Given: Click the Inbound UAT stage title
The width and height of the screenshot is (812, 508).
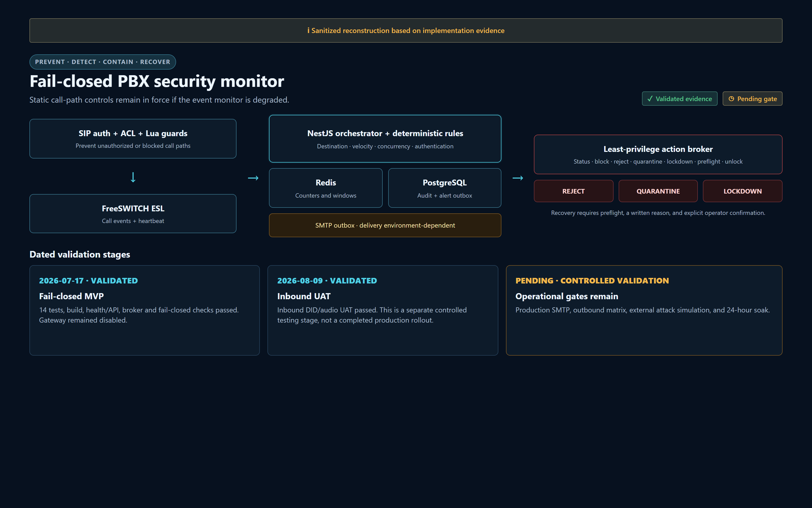Looking at the screenshot, I should [304, 296].
